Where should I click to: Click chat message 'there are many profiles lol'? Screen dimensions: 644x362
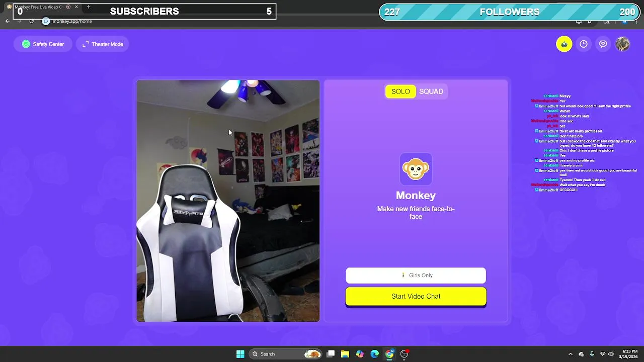coord(581,131)
